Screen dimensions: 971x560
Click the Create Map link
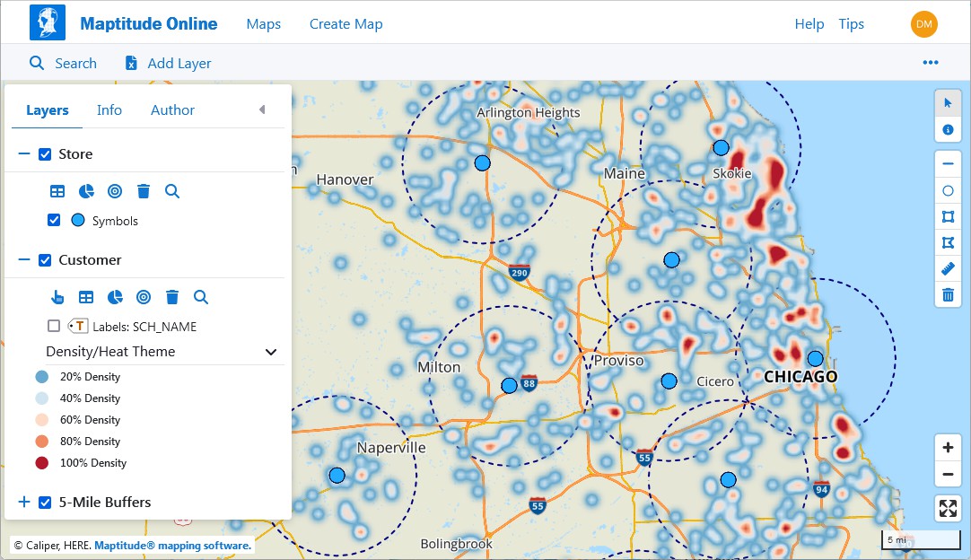(346, 24)
